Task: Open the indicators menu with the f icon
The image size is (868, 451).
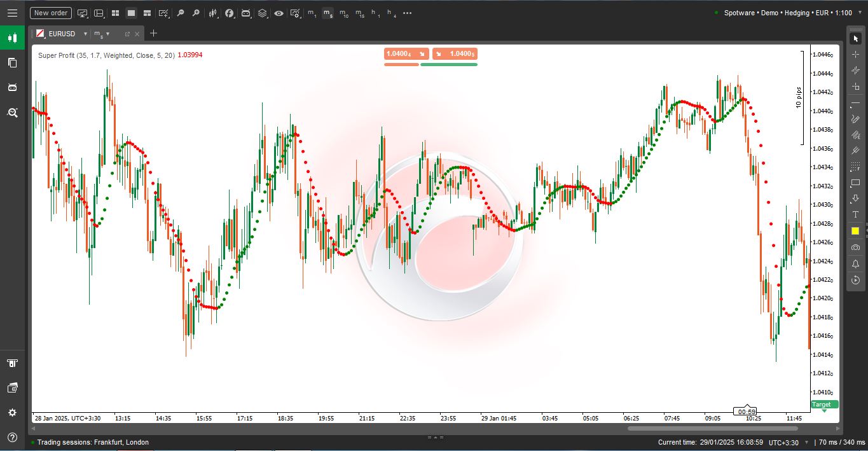Action: click(x=230, y=13)
